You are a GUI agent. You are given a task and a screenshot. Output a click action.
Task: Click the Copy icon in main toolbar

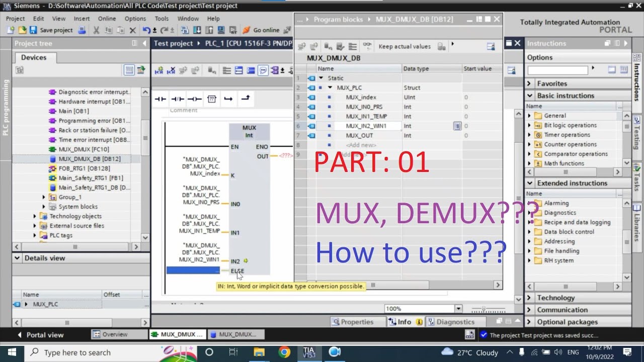pyautogui.click(x=109, y=30)
